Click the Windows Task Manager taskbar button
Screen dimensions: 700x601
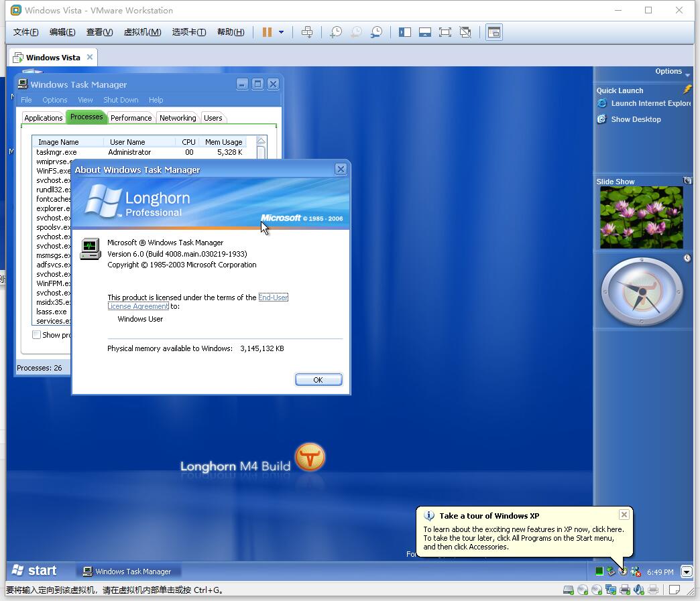(x=129, y=571)
